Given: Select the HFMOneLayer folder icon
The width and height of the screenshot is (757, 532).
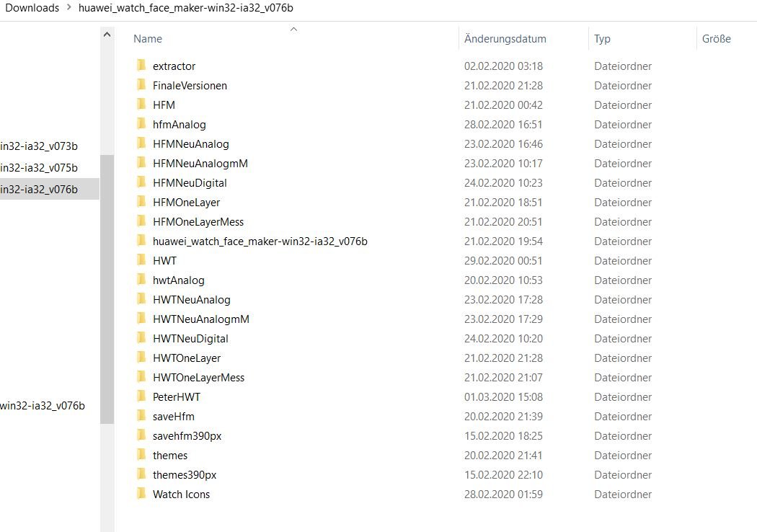Looking at the screenshot, I should [x=141, y=201].
